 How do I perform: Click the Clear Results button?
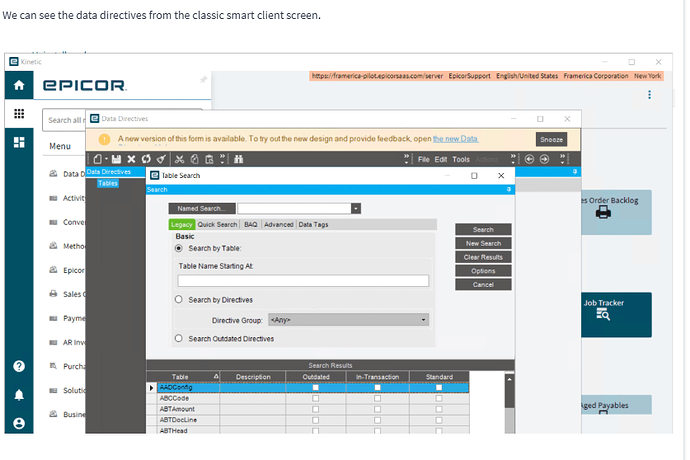click(483, 257)
